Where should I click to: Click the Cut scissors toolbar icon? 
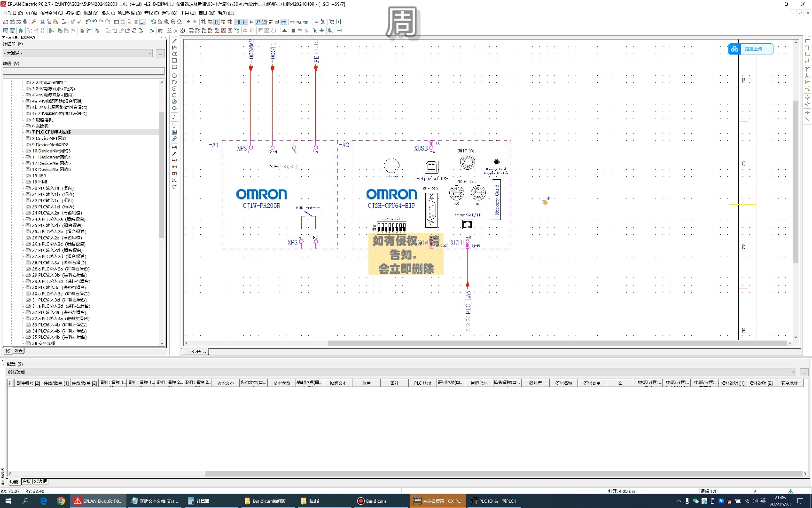(42, 22)
